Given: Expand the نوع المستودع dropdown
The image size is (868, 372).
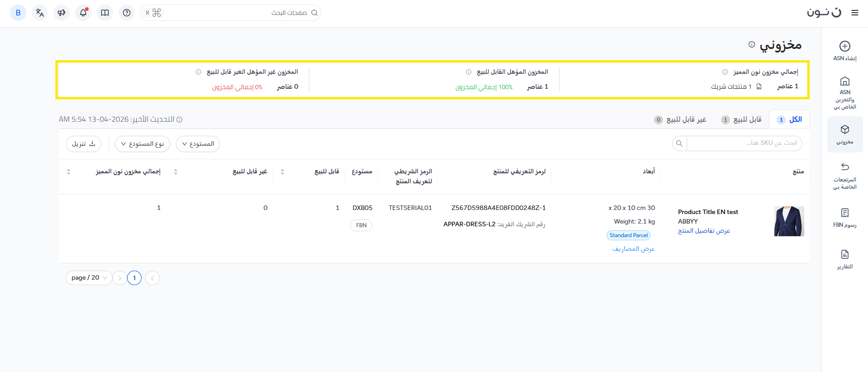Looking at the screenshot, I should pos(142,144).
